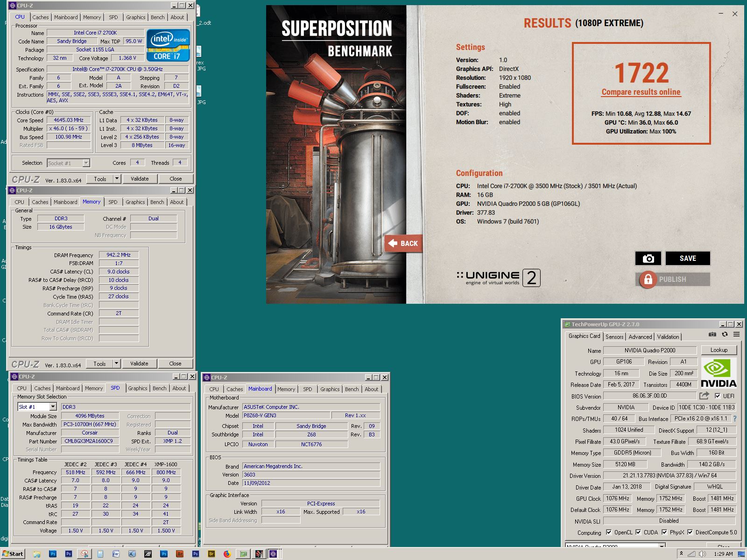Click the volume speaker tray icon
Screen dimensions: 747x560
[x=702, y=554]
